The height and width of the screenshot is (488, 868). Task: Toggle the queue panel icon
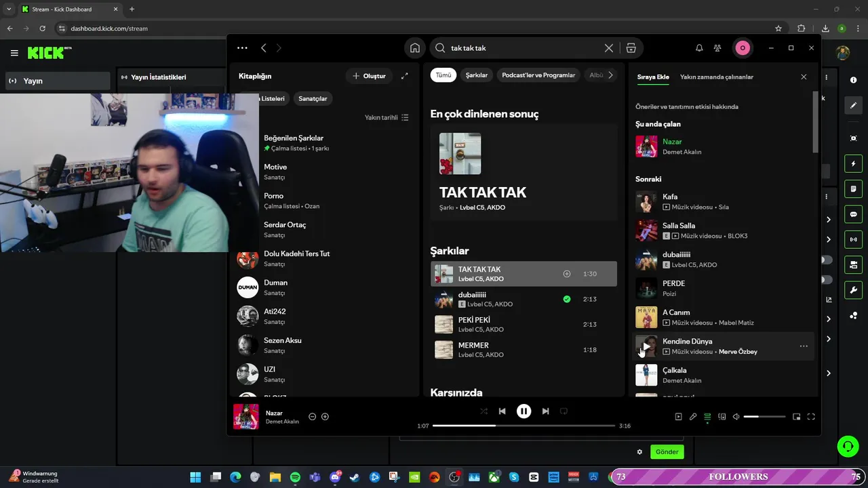(x=707, y=417)
